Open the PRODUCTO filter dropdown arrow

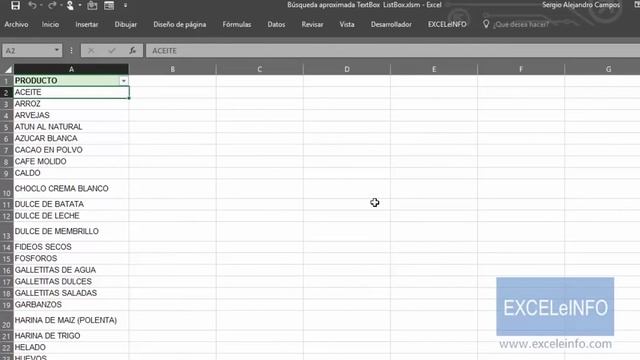(x=124, y=81)
